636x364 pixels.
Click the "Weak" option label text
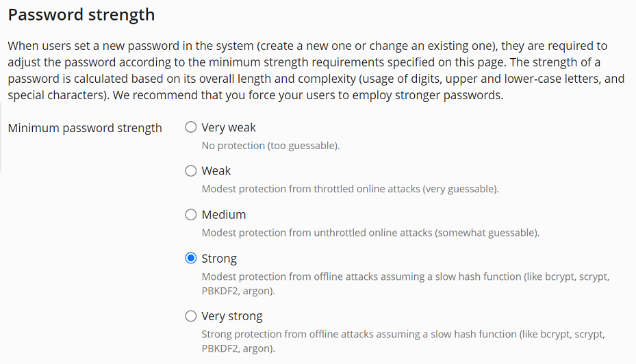pos(216,171)
